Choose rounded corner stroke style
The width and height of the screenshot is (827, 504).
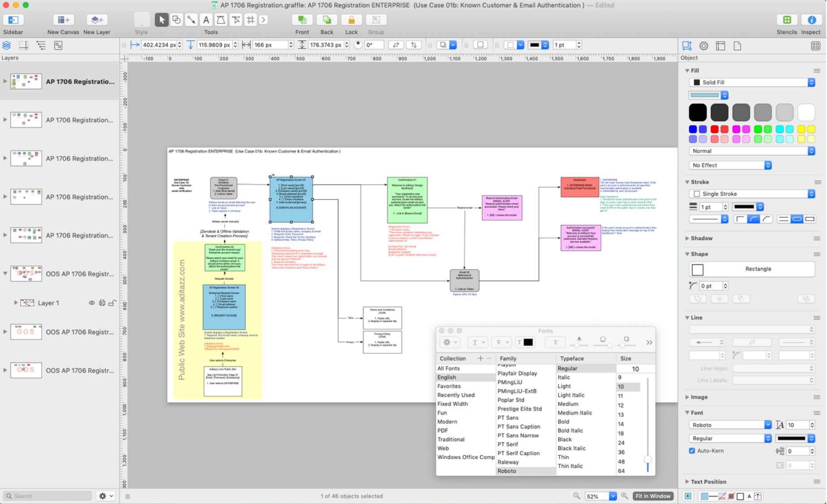[x=753, y=219]
